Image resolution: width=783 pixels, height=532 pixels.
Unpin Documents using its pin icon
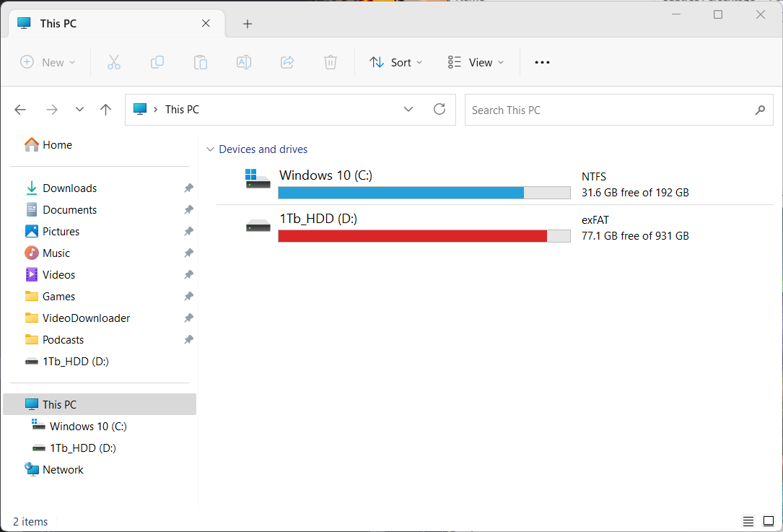188,210
